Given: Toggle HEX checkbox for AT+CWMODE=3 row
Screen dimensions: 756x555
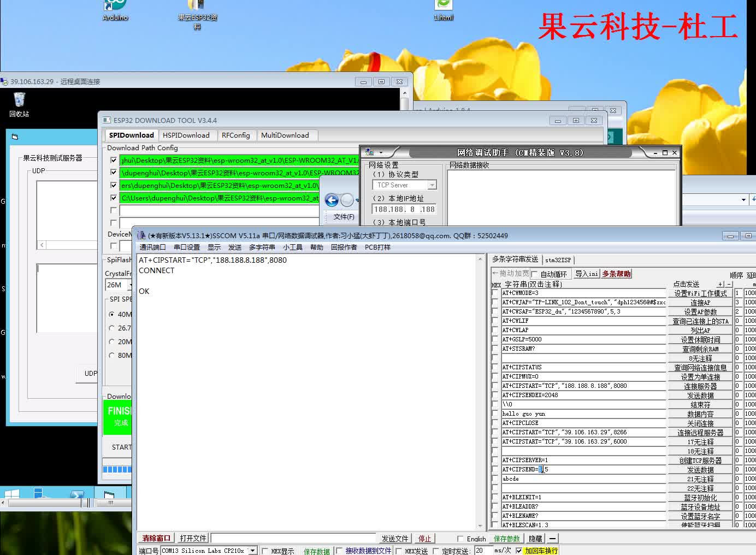Looking at the screenshot, I should [x=495, y=293].
